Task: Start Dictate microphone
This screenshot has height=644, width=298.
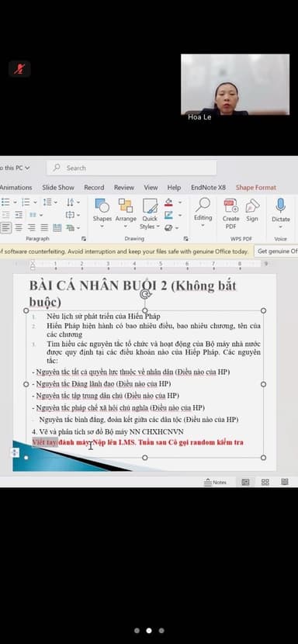Action: 281,213
